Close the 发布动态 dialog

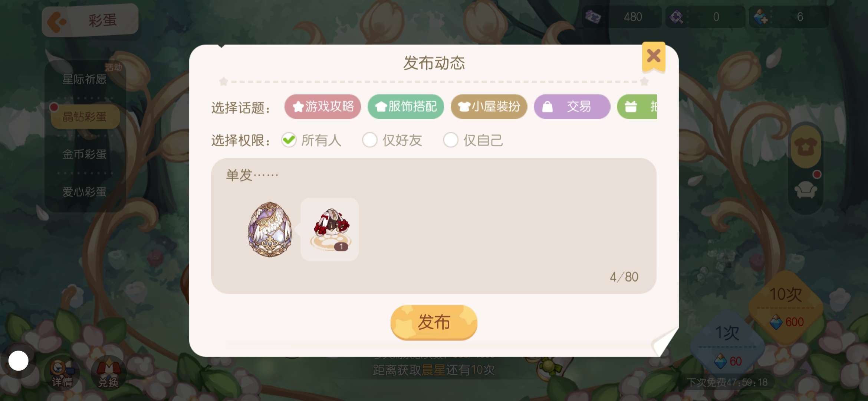(654, 56)
